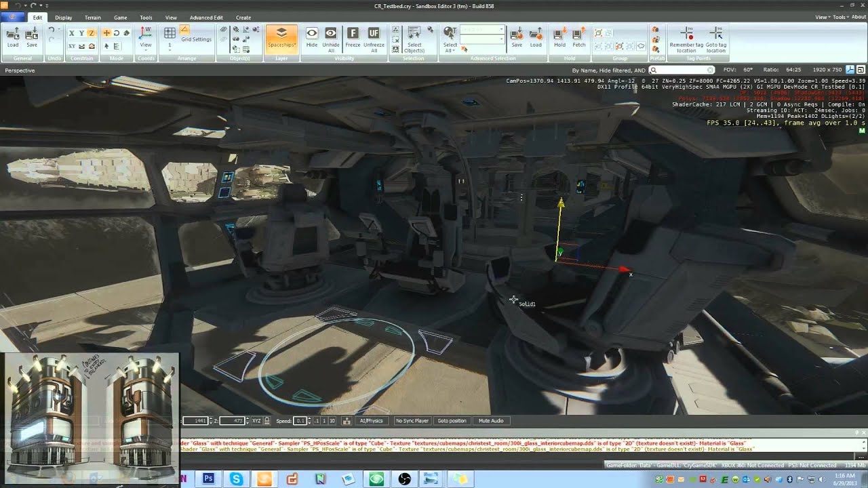Set speed preset to 10
The image size is (868, 488).
pyautogui.click(x=332, y=421)
